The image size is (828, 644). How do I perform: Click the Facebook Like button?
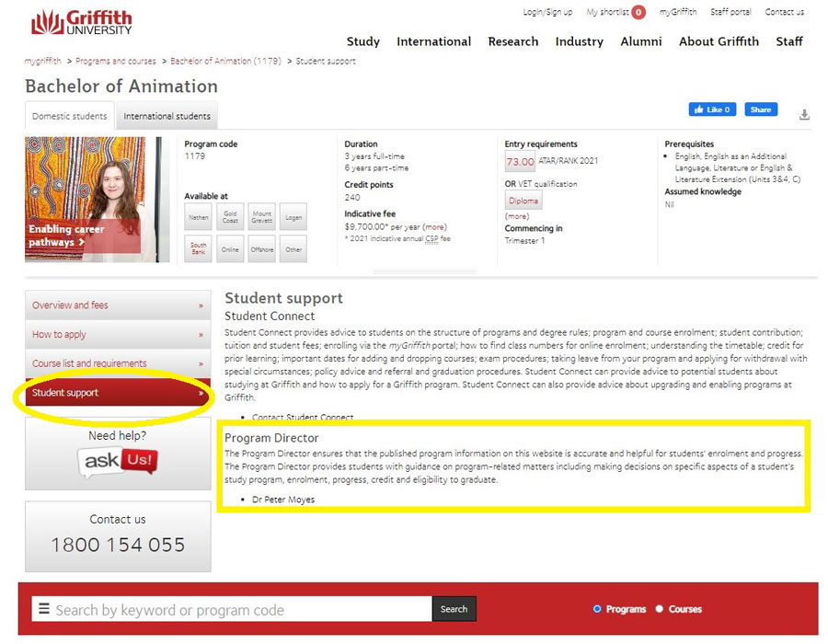(712, 109)
